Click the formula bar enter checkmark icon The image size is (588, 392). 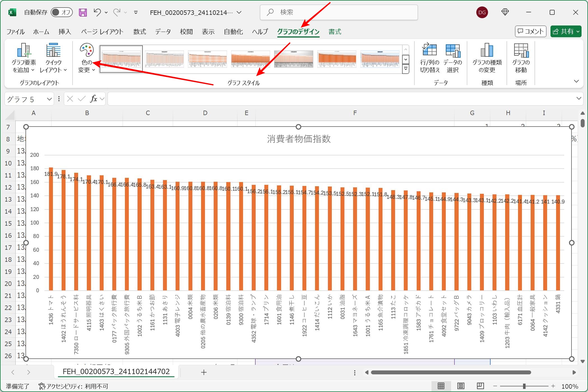tap(82, 99)
